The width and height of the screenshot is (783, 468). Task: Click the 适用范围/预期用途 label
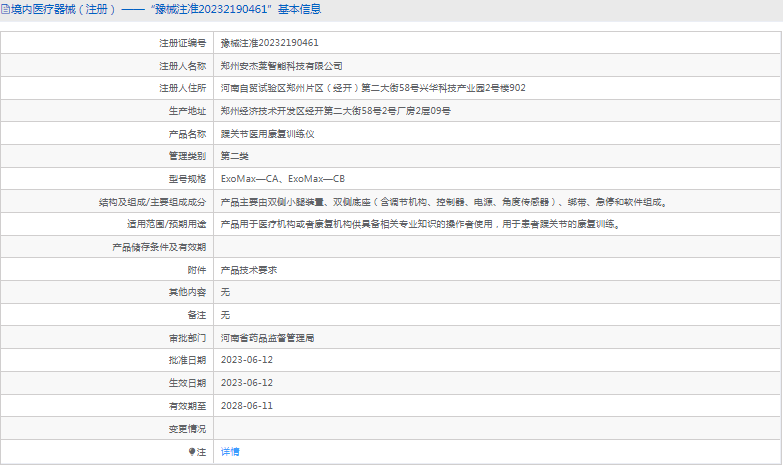[x=166, y=224]
